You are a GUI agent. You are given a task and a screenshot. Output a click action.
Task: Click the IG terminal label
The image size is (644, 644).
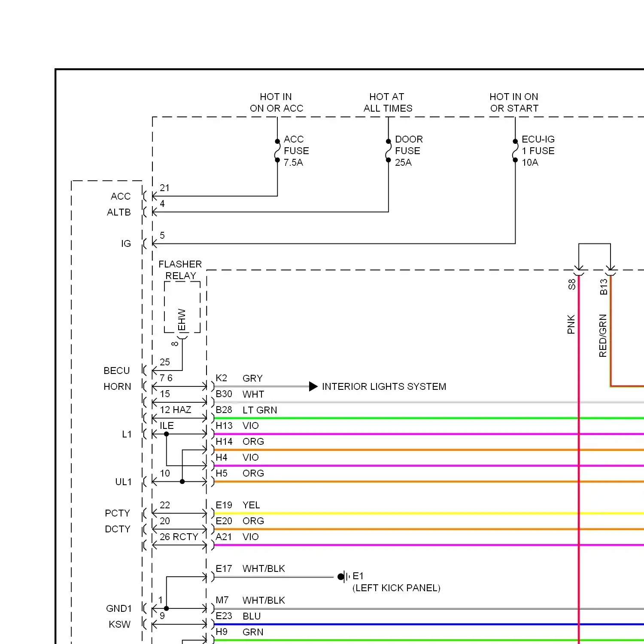tap(126, 243)
